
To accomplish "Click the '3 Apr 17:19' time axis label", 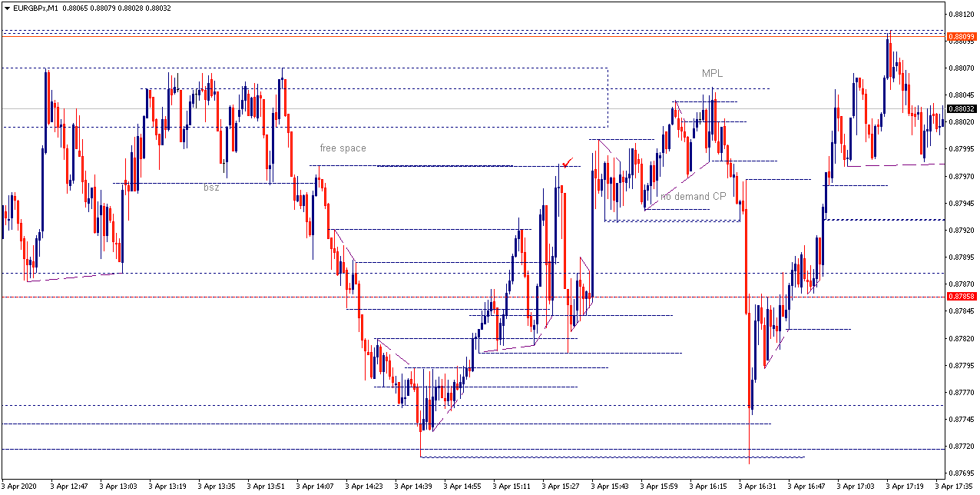I will (x=906, y=487).
